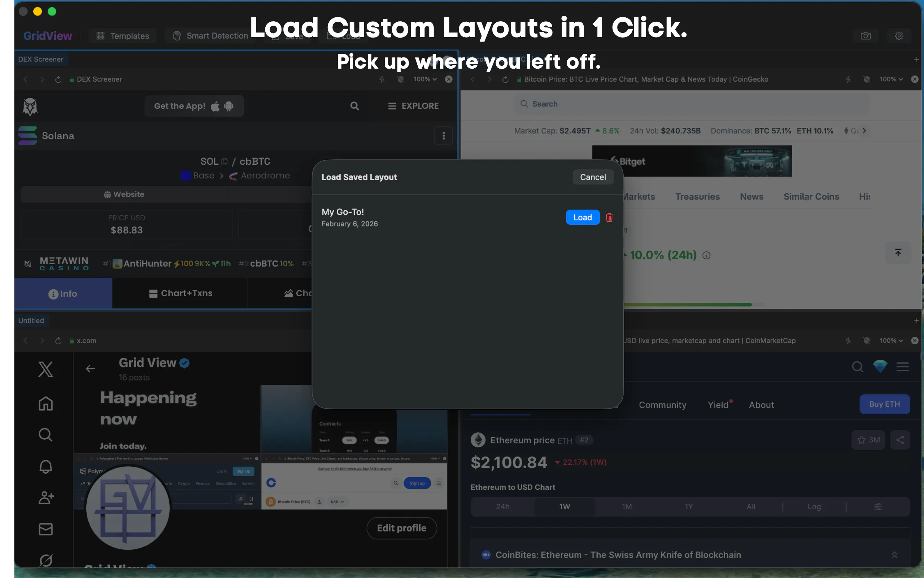Go back with the arrow on the Grid View profile
924x578 pixels.
click(x=90, y=368)
